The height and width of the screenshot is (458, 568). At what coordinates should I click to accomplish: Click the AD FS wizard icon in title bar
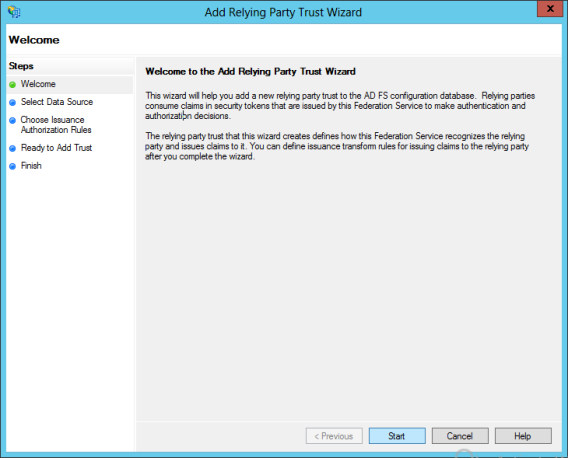pyautogui.click(x=14, y=12)
